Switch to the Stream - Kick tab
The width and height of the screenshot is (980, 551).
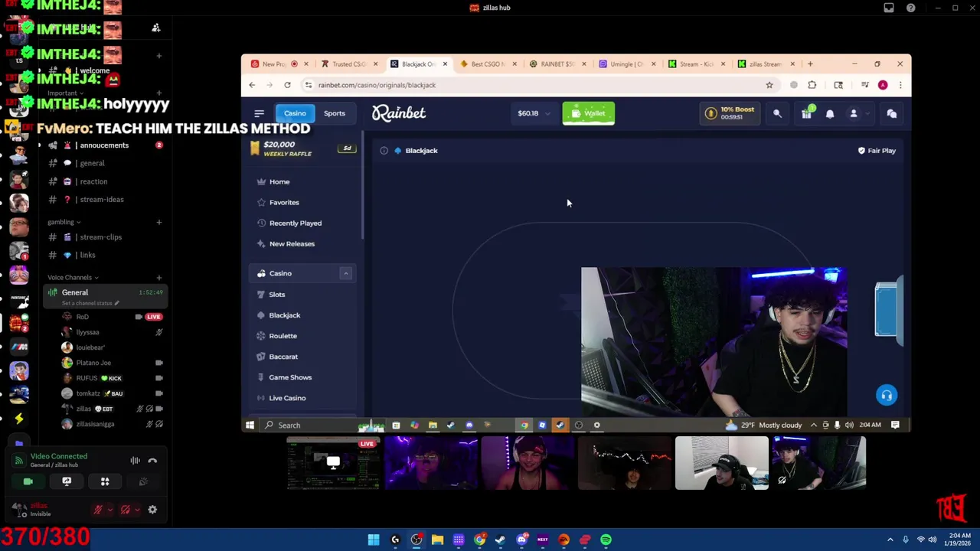(x=694, y=64)
